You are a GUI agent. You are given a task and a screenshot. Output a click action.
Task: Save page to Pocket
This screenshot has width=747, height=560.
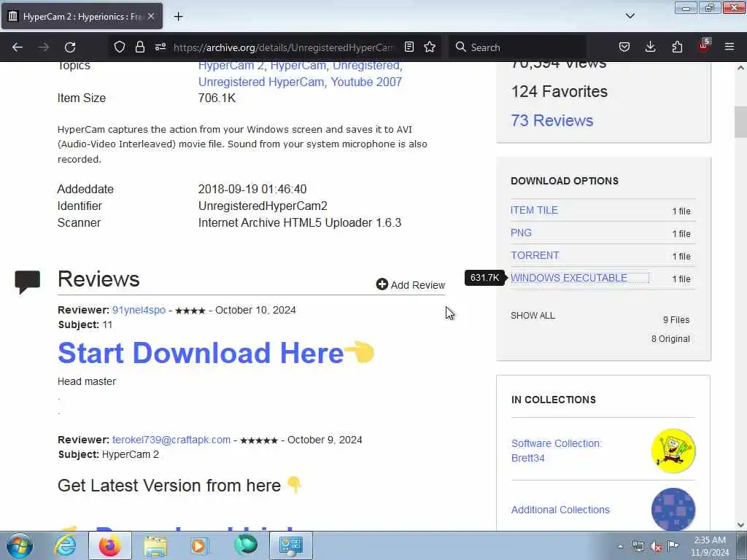[624, 47]
